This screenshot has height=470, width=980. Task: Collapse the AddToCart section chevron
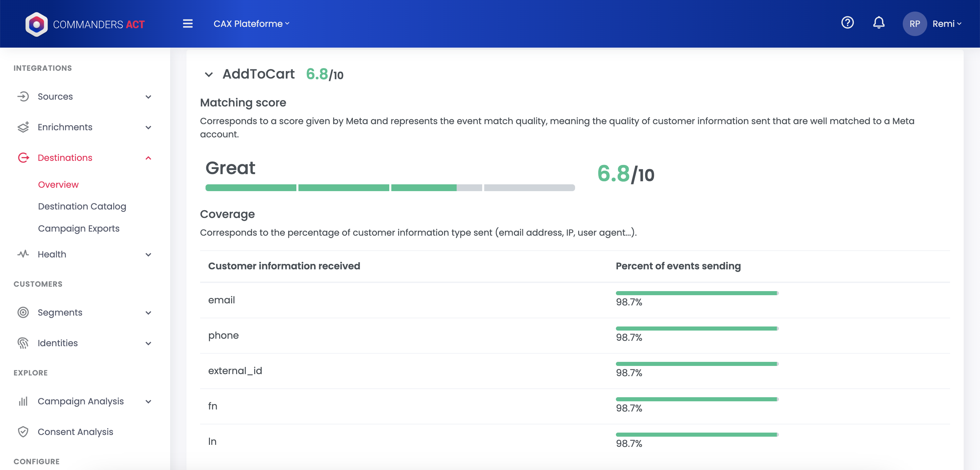click(x=209, y=74)
